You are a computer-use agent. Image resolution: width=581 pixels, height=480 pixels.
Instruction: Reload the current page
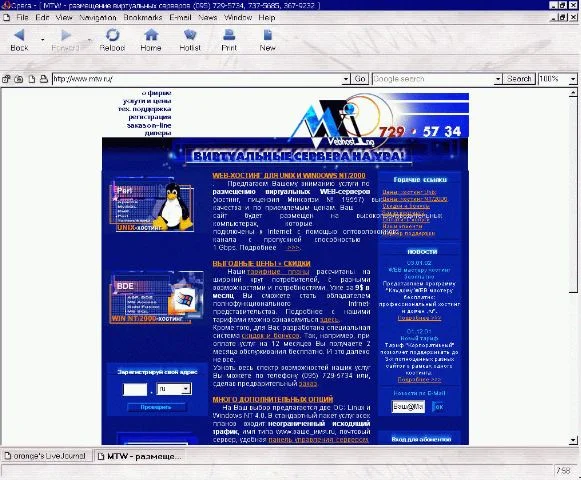(112, 40)
